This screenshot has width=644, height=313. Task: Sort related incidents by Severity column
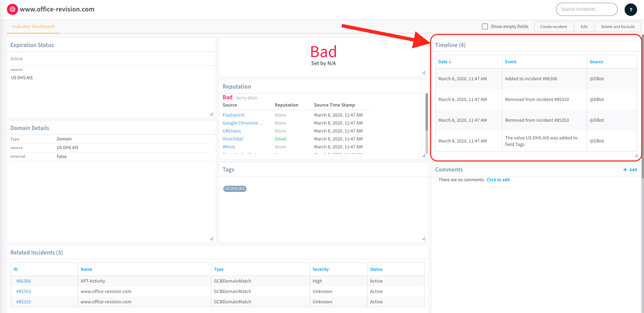point(320,269)
